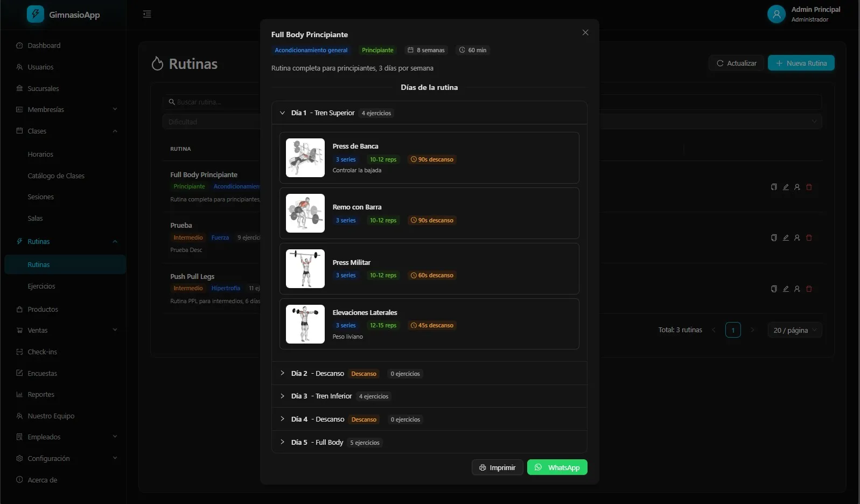The image size is (860, 504).
Task: Delete the Full Body Principiante routine
Action: coord(809,187)
